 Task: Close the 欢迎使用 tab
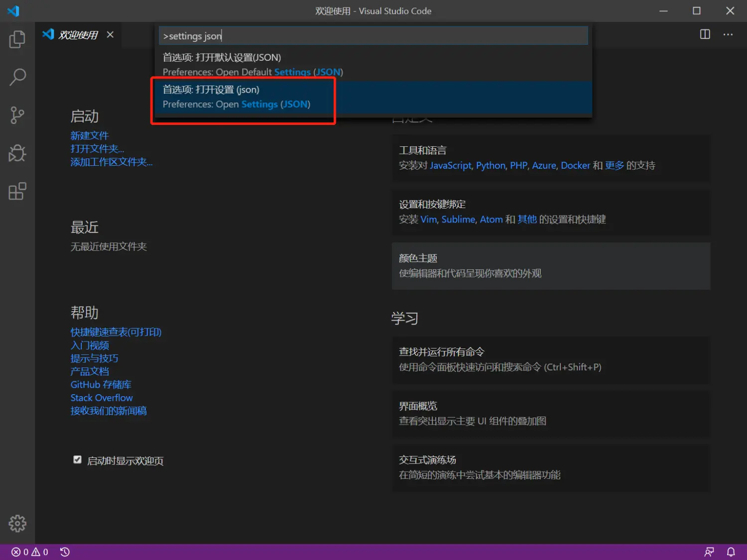110,34
